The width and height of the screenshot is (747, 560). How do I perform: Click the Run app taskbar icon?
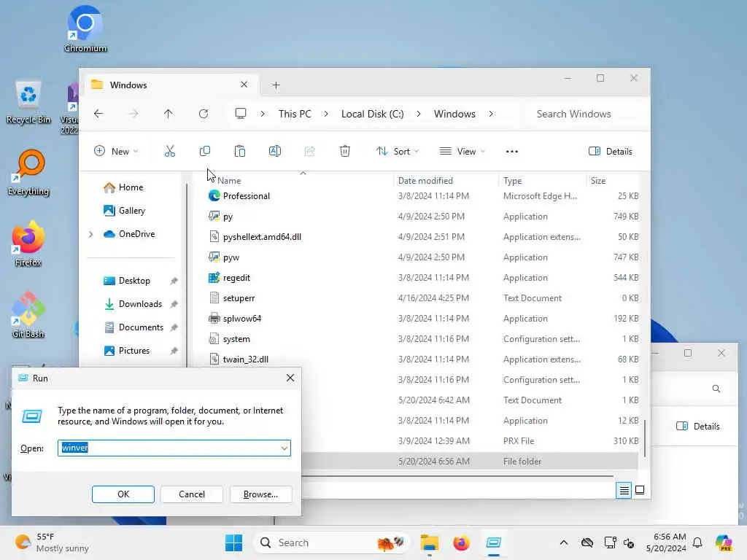(494, 542)
